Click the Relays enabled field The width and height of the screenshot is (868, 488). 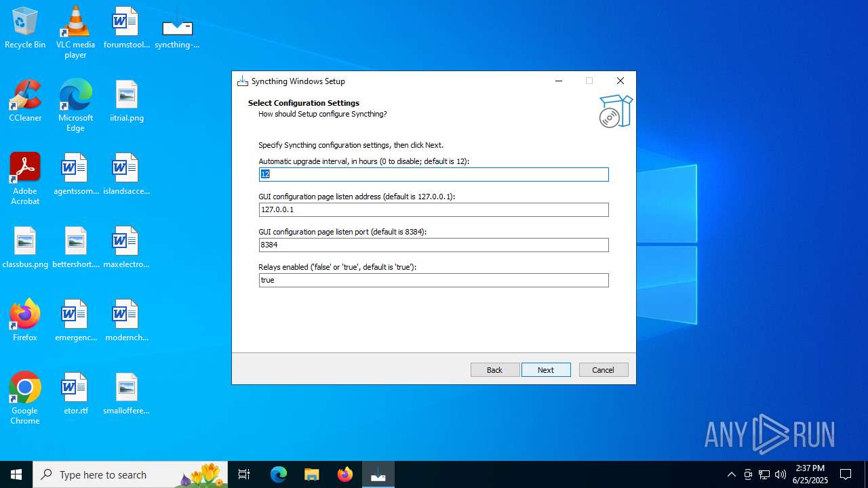(433, 280)
